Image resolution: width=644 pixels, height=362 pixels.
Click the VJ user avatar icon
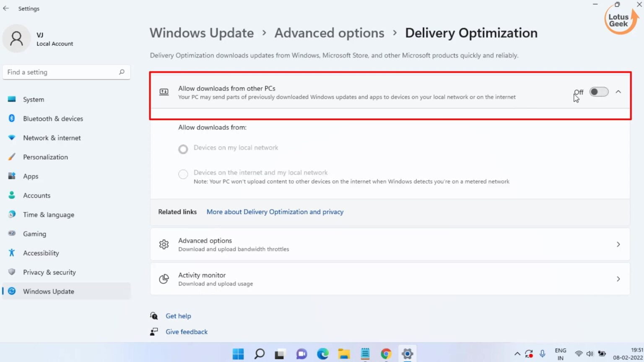(x=17, y=39)
